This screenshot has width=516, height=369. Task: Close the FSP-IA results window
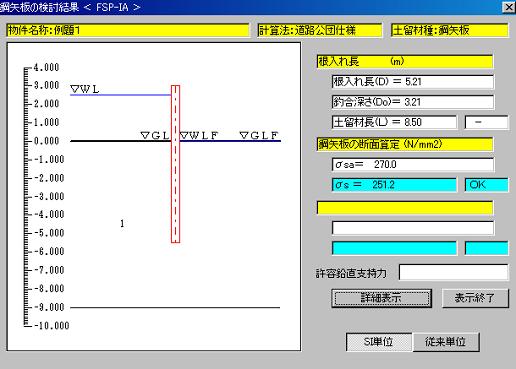coord(509,7)
